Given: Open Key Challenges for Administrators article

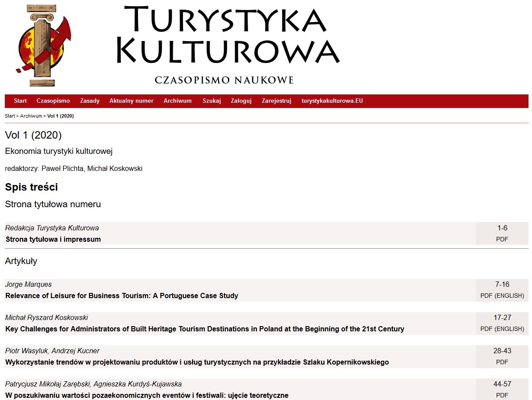Looking at the screenshot, I should [x=205, y=329].
